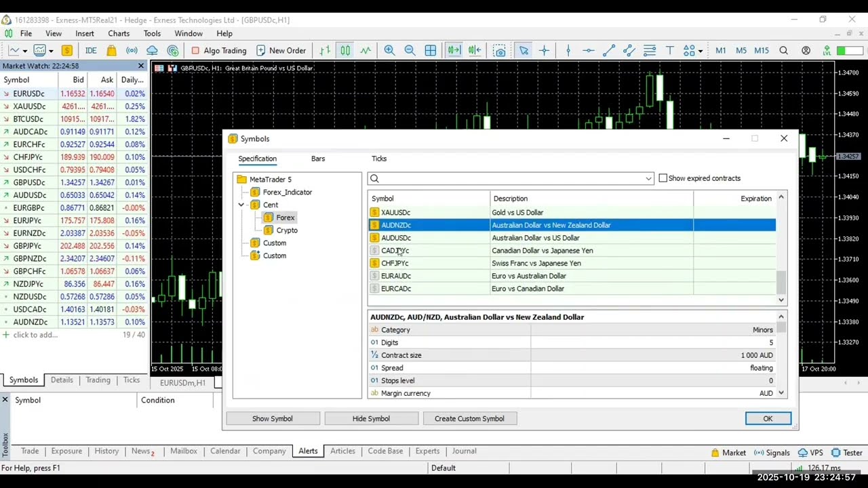Open the IDE MetaEditor button
The width and height of the screenshot is (868, 488).
point(90,51)
